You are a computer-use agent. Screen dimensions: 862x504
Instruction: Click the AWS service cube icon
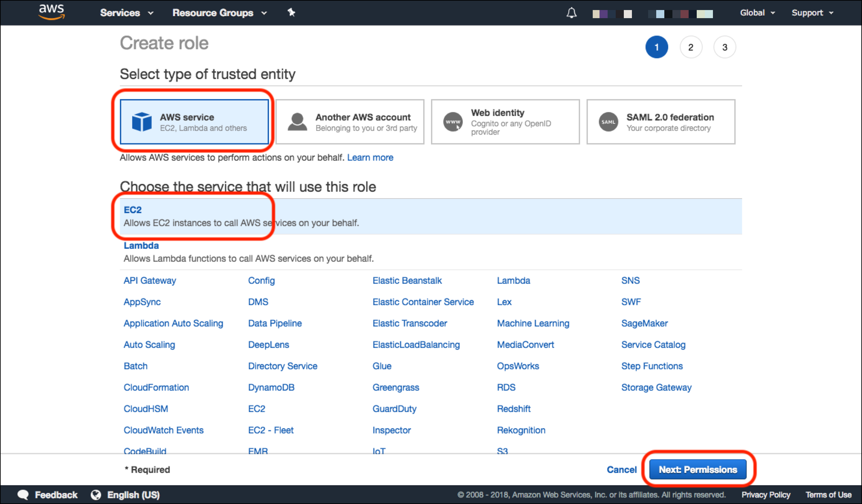142,122
